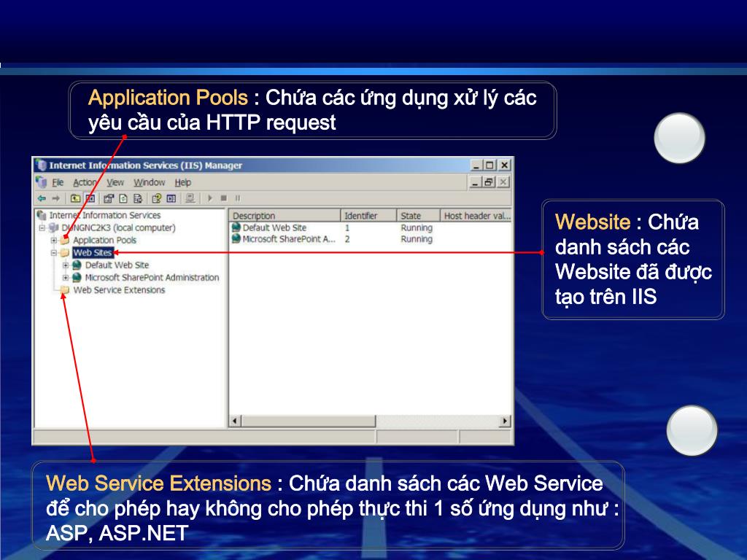Viewport: 747px width, 560px height.
Task: Click the horizontal scrollbar right arrow
Action: tap(506, 421)
